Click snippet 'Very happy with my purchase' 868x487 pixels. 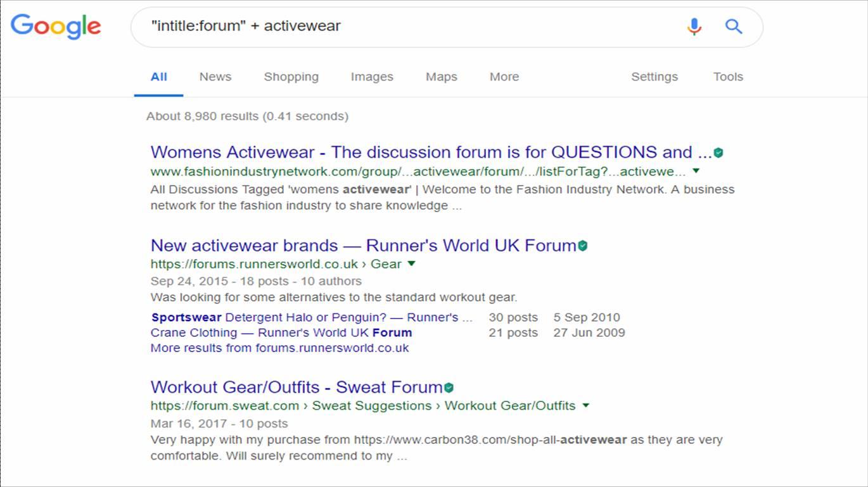[x=437, y=448]
